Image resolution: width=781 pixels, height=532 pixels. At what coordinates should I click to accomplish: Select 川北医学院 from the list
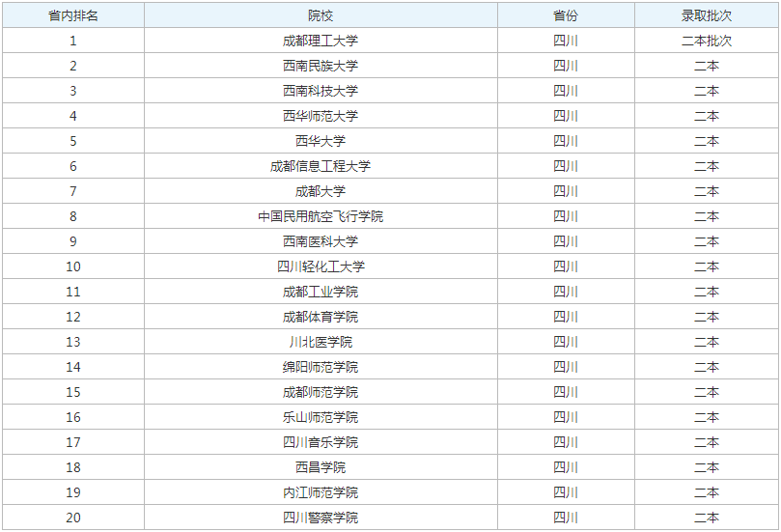[x=320, y=342]
